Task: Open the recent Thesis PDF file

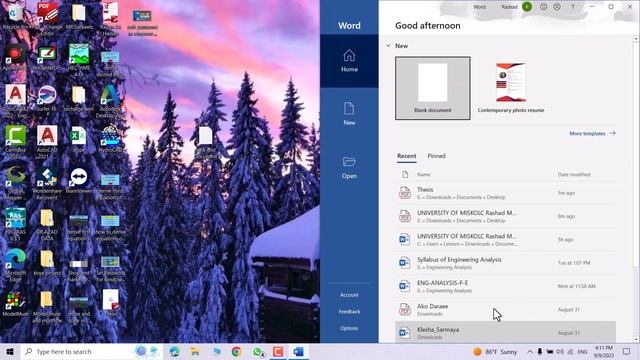Action: tap(506, 193)
